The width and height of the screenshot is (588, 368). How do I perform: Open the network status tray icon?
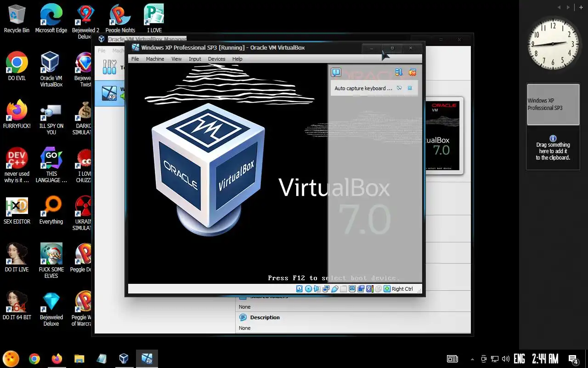pos(495,359)
